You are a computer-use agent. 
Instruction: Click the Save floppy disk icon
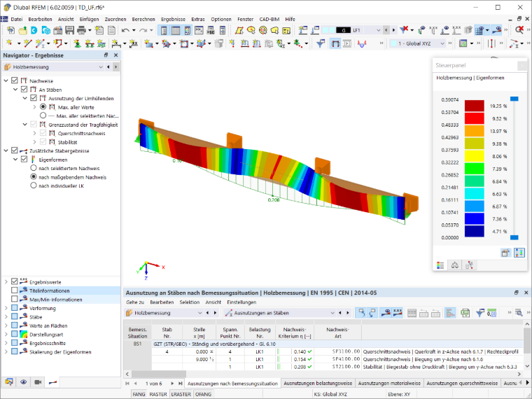(69, 30)
